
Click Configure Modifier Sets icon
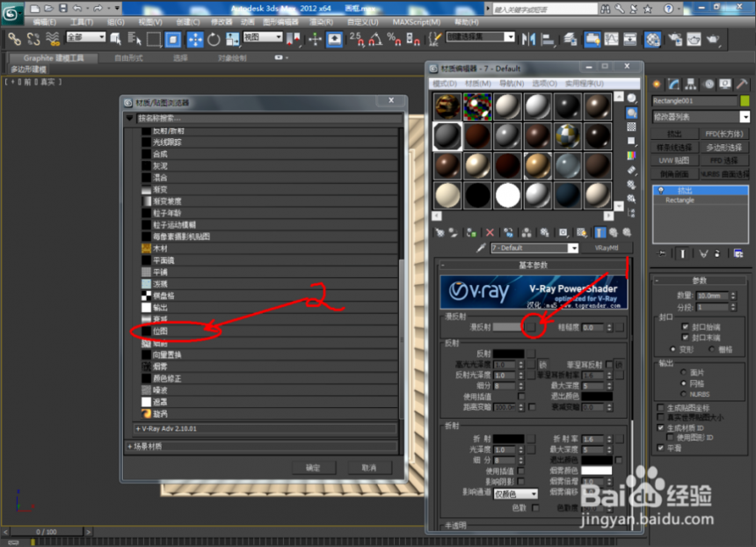pyautogui.click(x=738, y=254)
